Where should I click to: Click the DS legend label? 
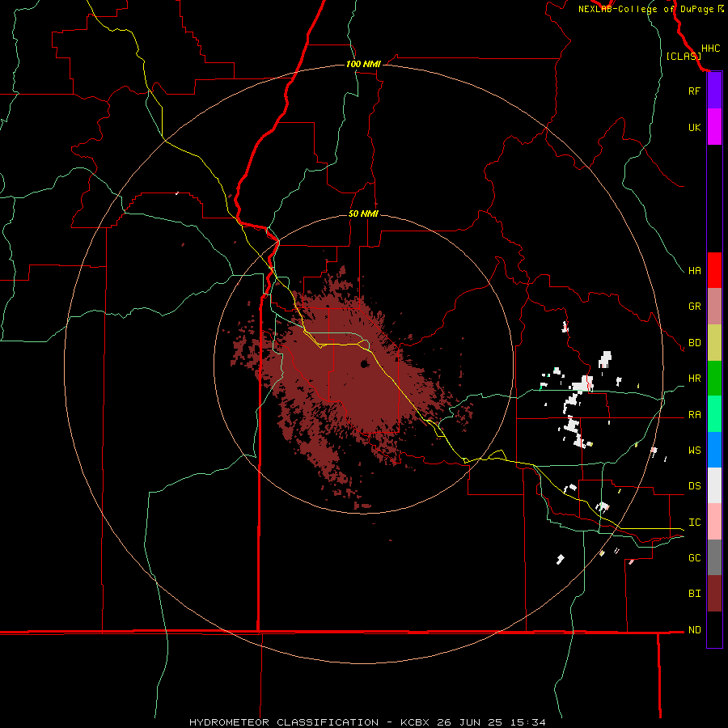pyautogui.click(x=694, y=486)
